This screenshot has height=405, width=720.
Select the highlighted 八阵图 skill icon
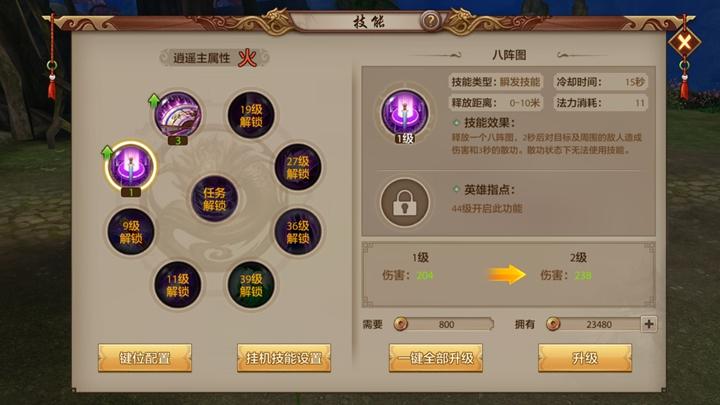[131, 166]
